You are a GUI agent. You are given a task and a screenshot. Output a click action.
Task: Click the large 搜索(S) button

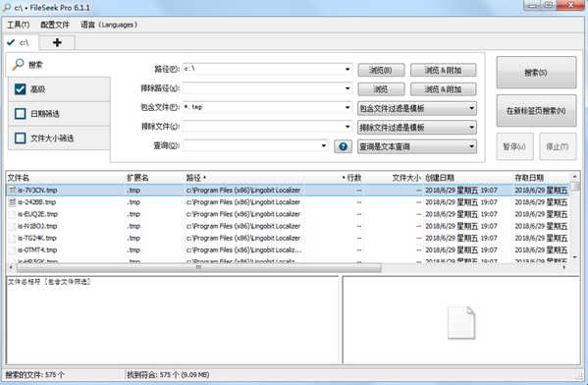(x=536, y=73)
